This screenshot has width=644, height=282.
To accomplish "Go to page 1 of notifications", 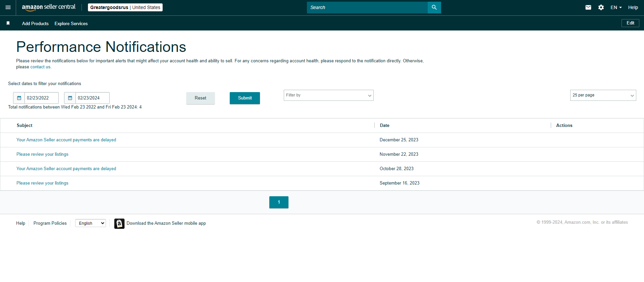I will (x=279, y=202).
